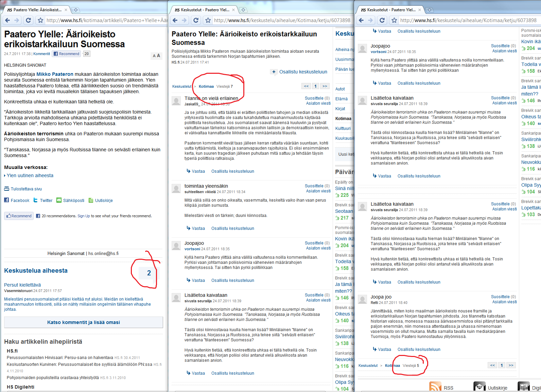Open Keskustelut breadcrumb in the middle window
Viewport: 541px width, 392px height.
182,86
